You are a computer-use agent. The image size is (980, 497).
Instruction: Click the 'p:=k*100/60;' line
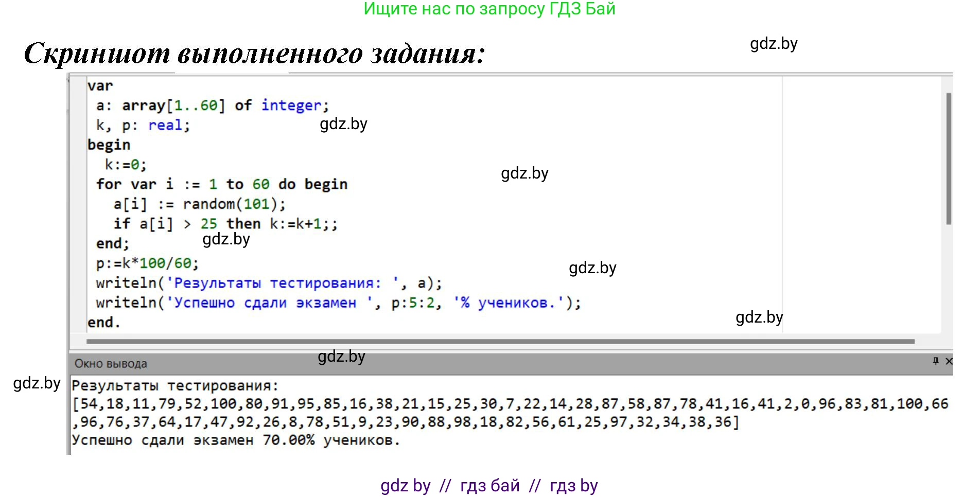coord(147,263)
